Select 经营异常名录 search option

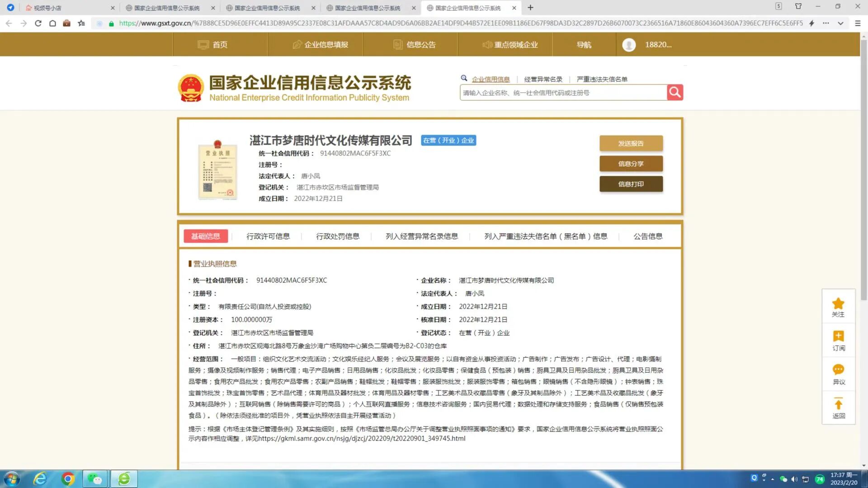543,80
